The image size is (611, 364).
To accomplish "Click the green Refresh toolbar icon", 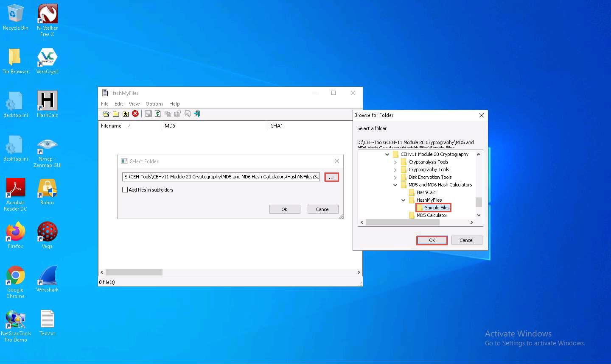I will pos(158,114).
